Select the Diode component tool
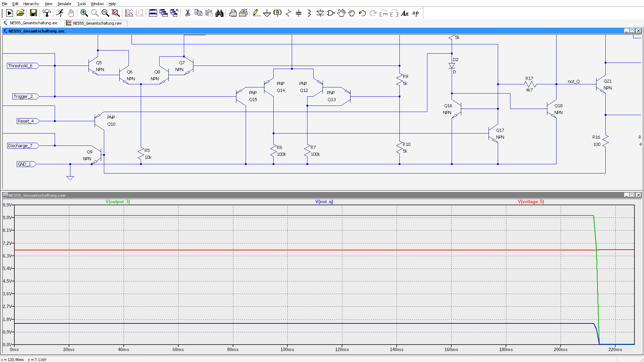 tap(320, 13)
